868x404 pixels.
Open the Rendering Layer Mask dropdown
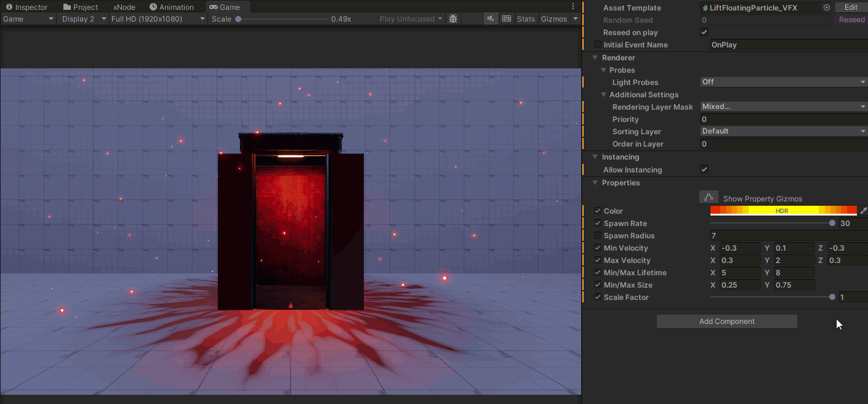pos(784,107)
